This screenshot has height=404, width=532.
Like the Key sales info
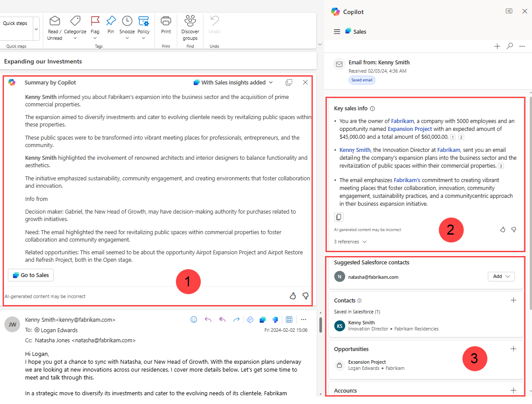[x=503, y=229]
